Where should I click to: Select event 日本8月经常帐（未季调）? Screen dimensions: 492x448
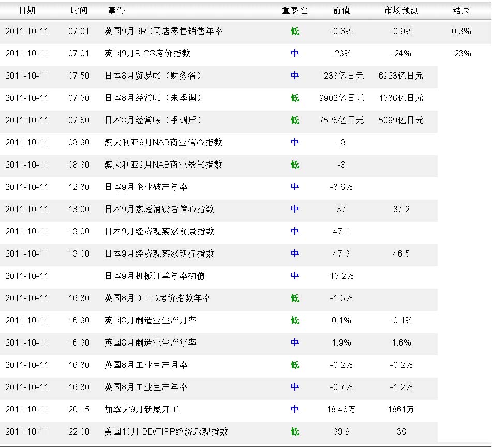[153, 98]
